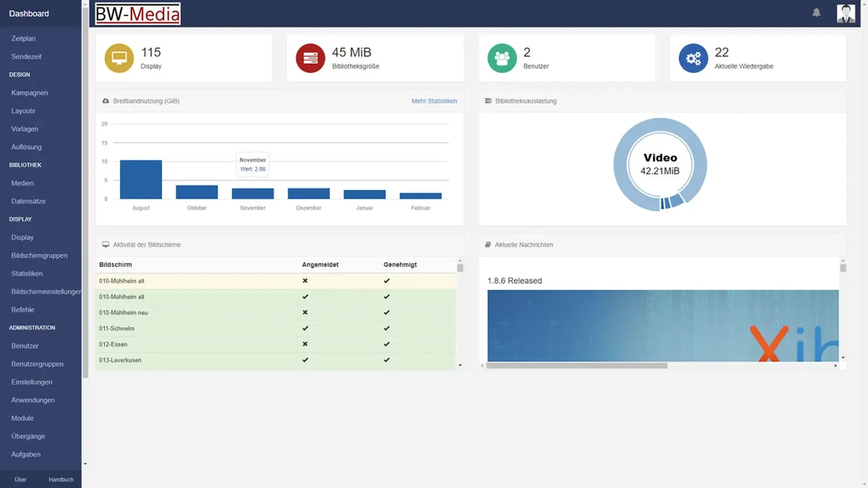
Task: Click the scroll-down arrow of the activity table
Action: [x=460, y=365]
